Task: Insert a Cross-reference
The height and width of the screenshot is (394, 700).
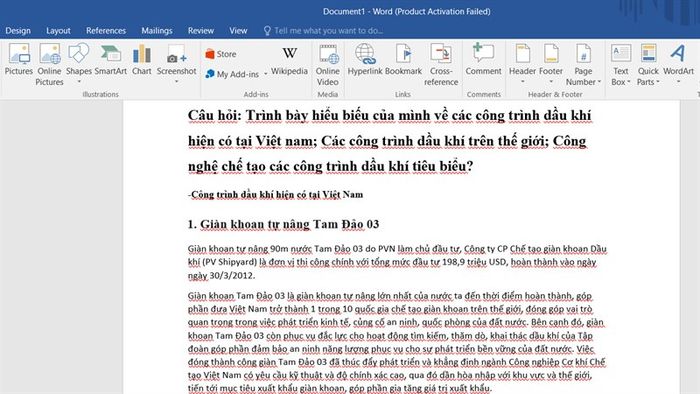Action: [441, 65]
